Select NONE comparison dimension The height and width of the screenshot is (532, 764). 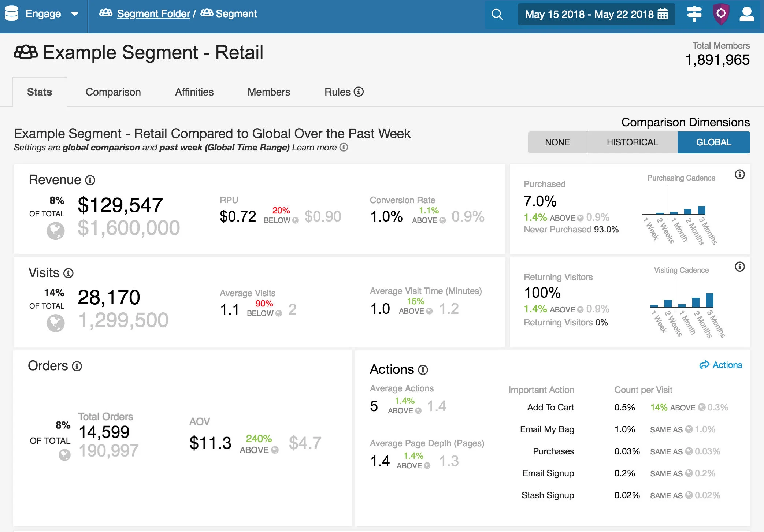click(557, 142)
